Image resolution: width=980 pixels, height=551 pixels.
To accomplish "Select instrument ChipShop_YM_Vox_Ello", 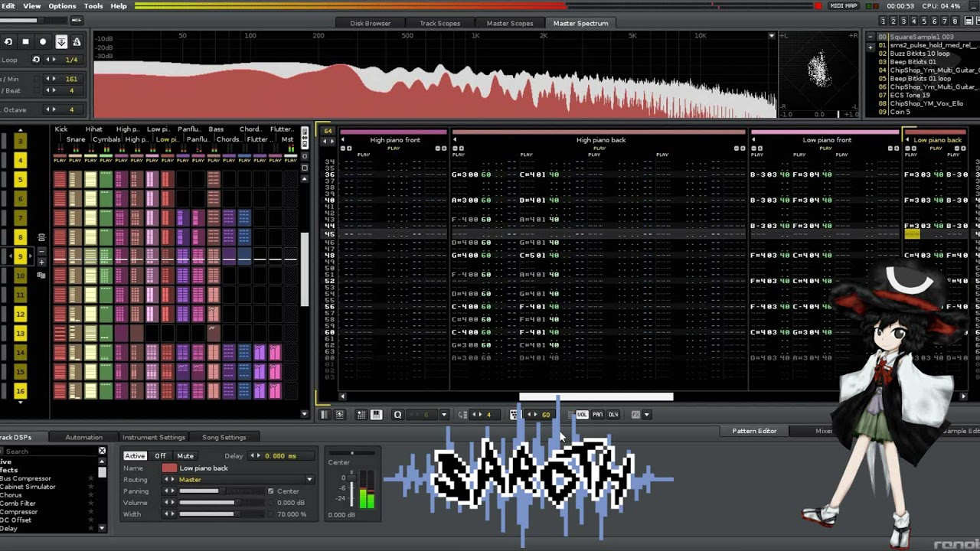I will click(926, 103).
